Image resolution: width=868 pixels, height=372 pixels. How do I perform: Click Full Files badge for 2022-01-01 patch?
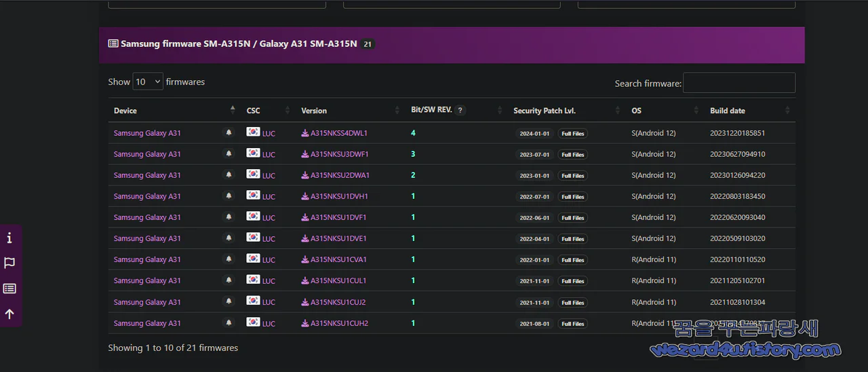(573, 260)
